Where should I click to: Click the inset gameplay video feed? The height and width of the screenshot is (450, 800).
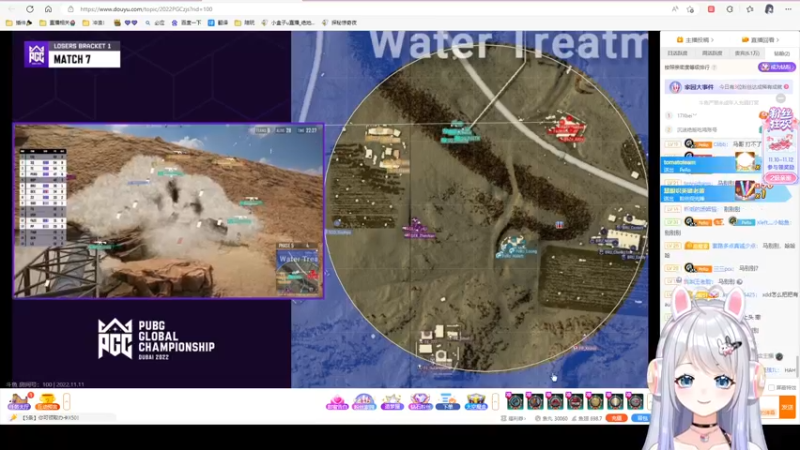[168, 210]
